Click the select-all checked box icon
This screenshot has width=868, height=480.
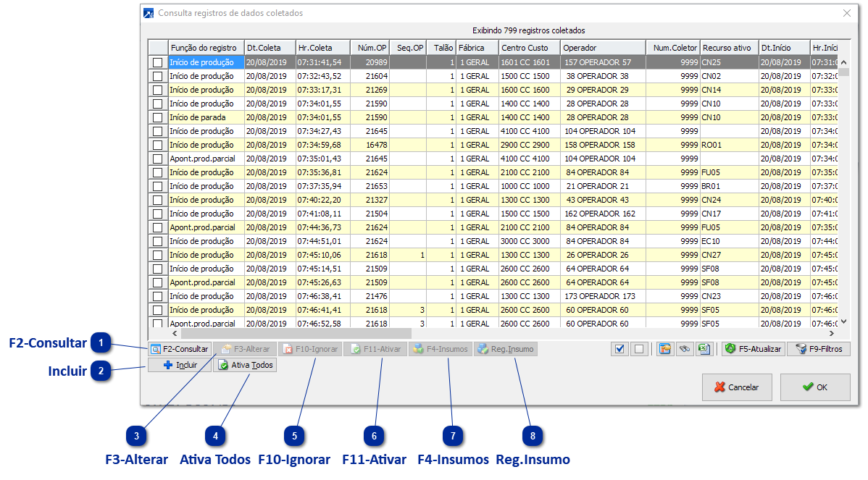(x=619, y=349)
